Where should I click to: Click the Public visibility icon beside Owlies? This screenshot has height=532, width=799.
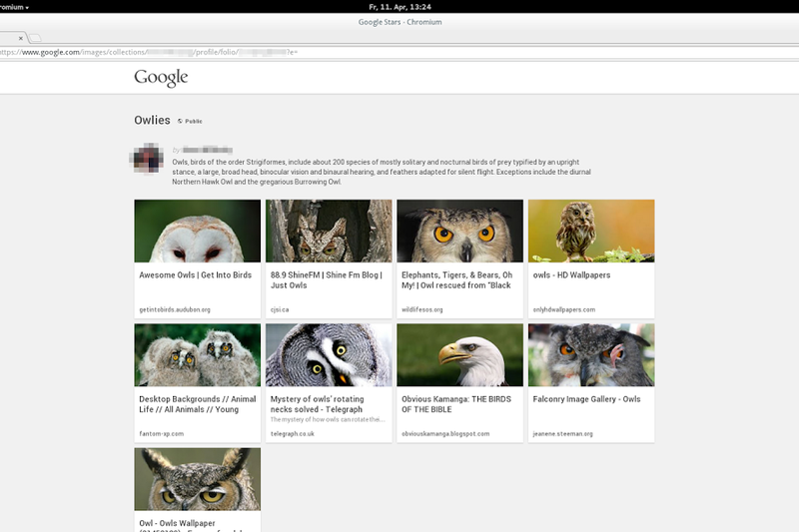click(180, 121)
